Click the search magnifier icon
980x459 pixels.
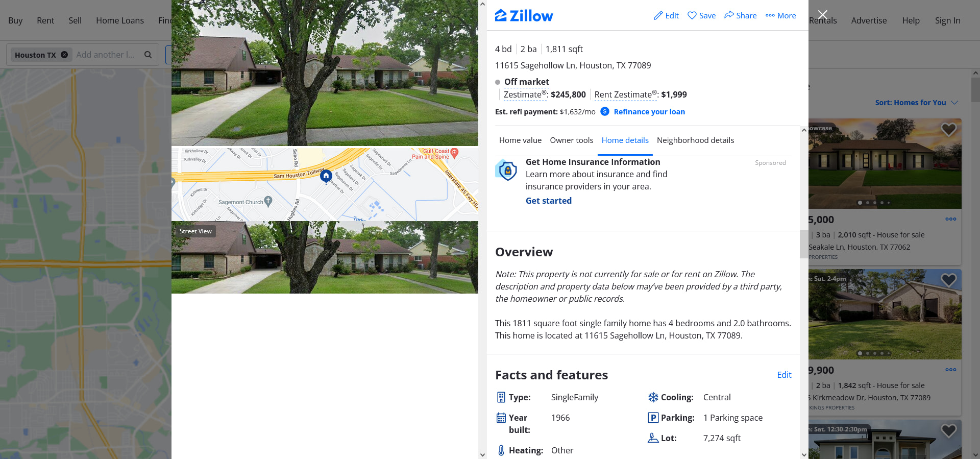148,55
